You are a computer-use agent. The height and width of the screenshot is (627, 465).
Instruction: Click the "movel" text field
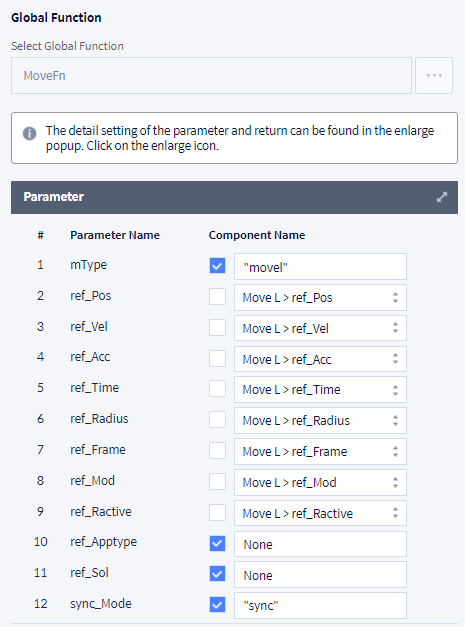pyautogui.click(x=320, y=267)
